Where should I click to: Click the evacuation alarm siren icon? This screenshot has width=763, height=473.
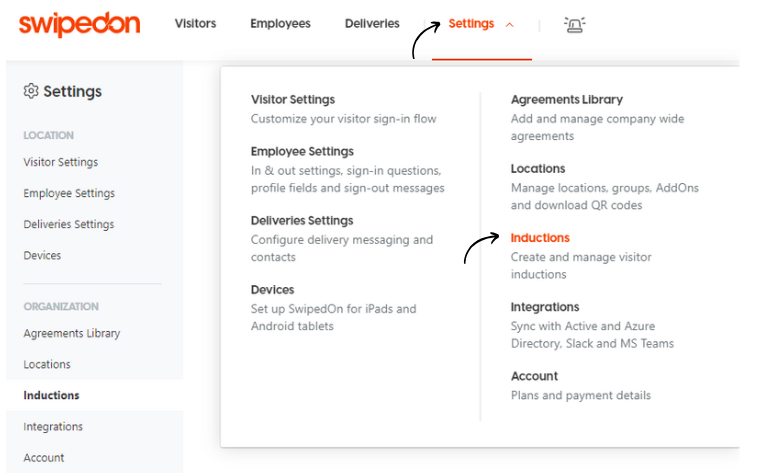[x=574, y=24]
